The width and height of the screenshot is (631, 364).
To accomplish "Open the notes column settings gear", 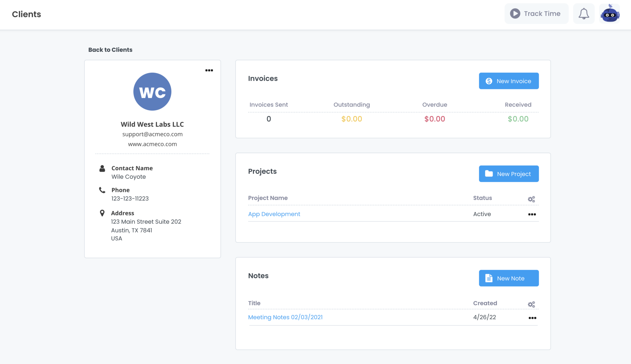I will point(531,304).
